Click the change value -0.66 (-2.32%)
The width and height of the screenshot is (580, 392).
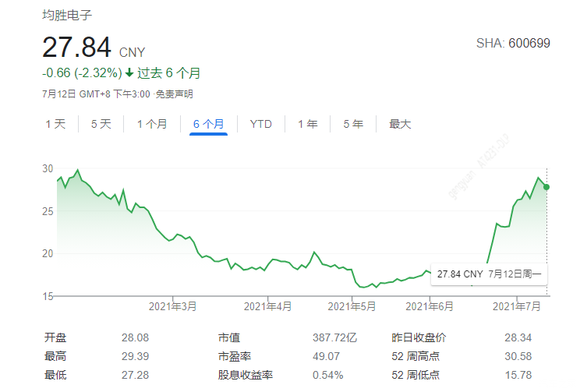pyautogui.click(x=82, y=72)
